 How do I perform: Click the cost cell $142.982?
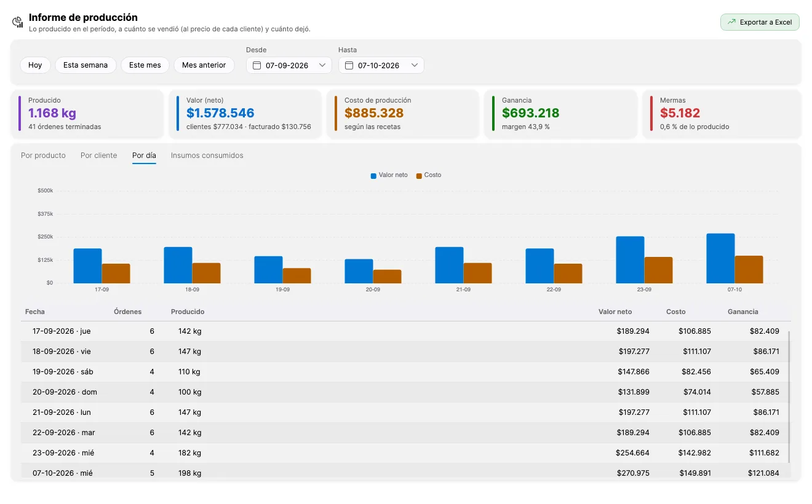click(x=695, y=453)
